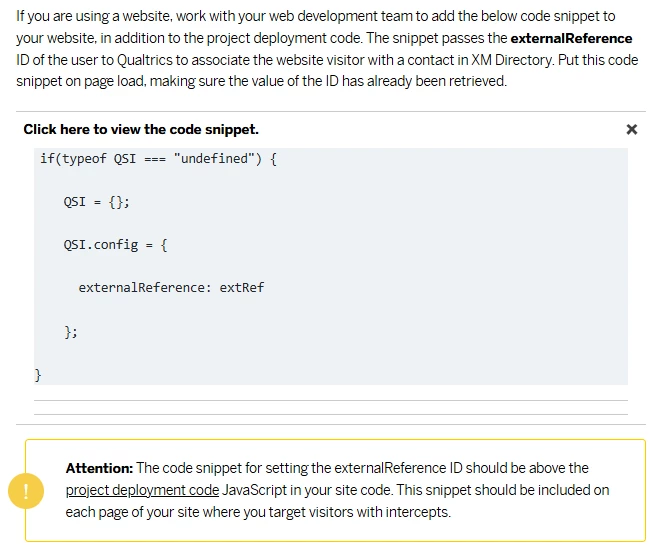
Task: Click the 'QSI.config = {' code line
Action: [x=116, y=245]
